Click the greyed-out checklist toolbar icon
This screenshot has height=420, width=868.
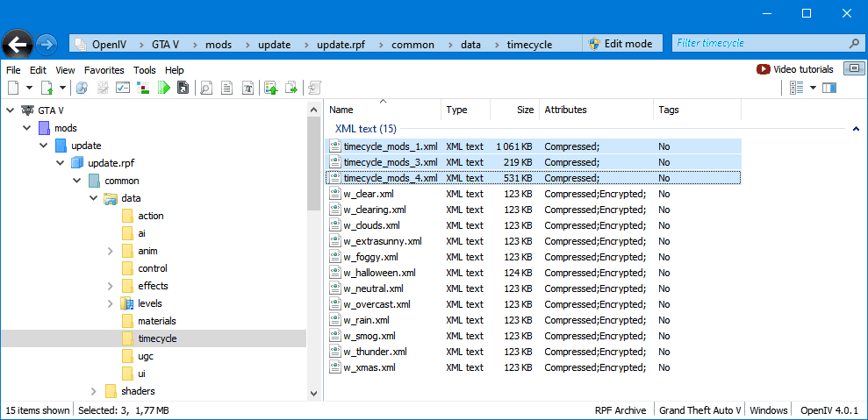click(103, 88)
